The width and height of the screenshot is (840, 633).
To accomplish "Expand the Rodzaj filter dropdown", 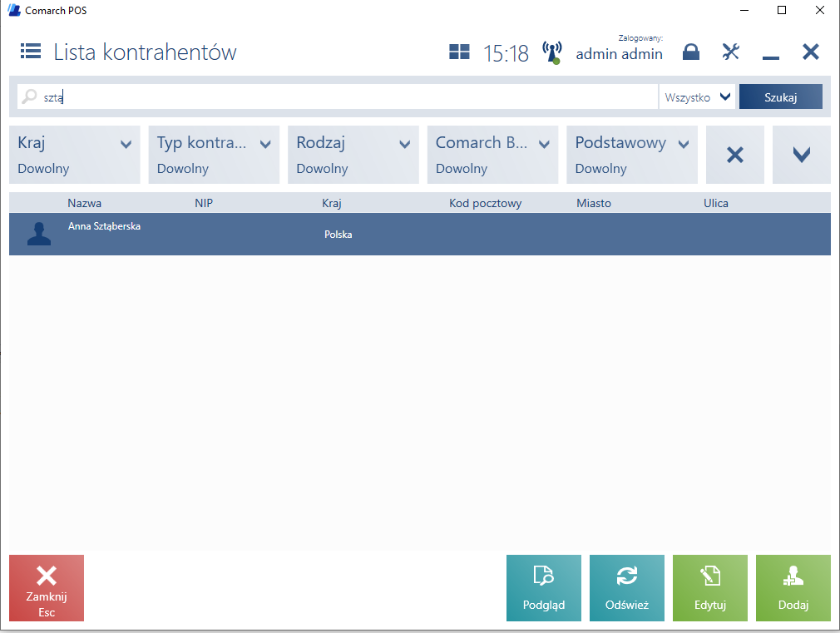I will (x=353, y=155).
